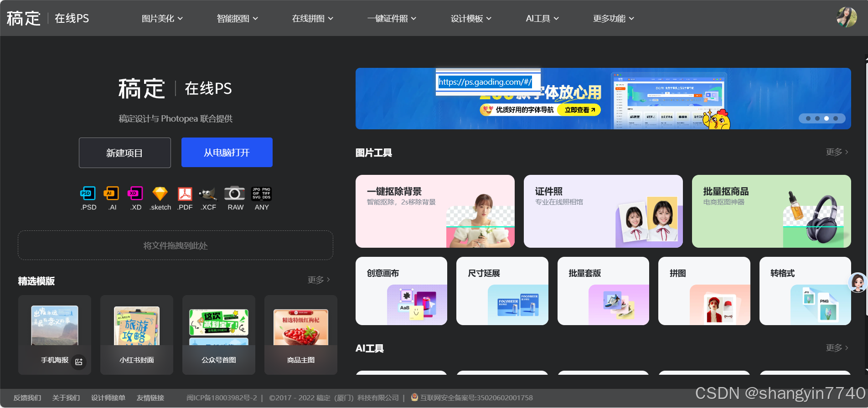Click the .AI file format icon
This screenshot has width=868, height=408.
pos(112,194)
